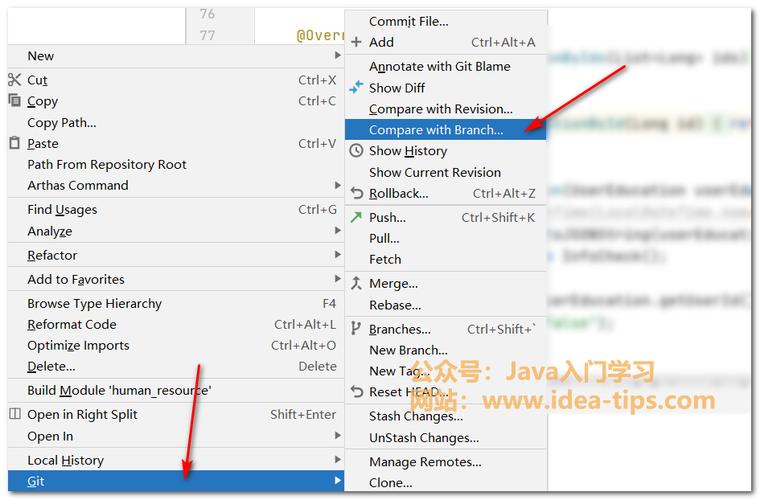Click the green Push arrow icon
Viewport: 760px width, 500px height.
coord(356,217)
